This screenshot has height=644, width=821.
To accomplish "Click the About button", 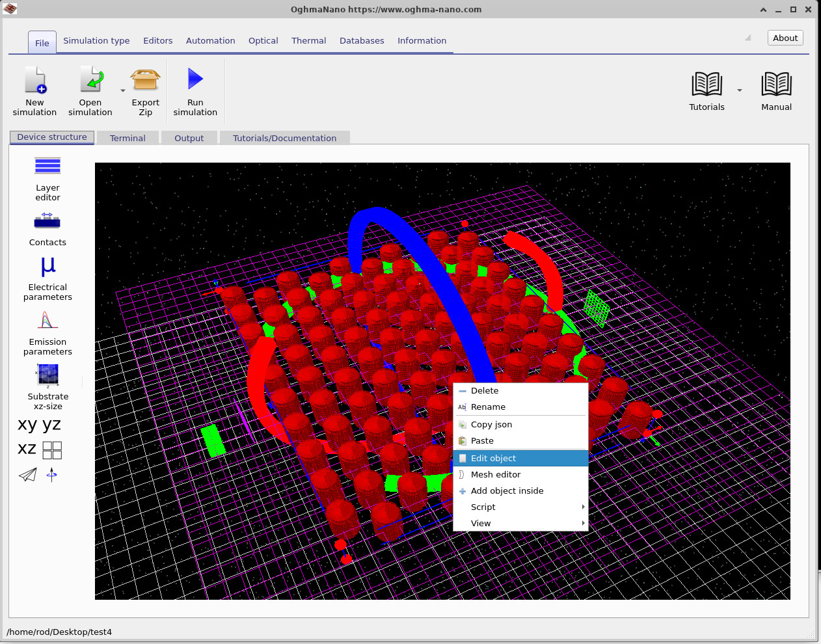I will coord(785,38).
